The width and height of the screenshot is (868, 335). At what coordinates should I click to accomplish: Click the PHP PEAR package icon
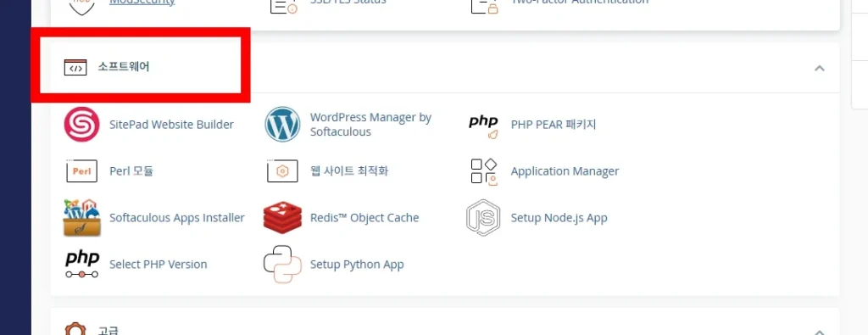pyautogui.click(x=483, y=127)
